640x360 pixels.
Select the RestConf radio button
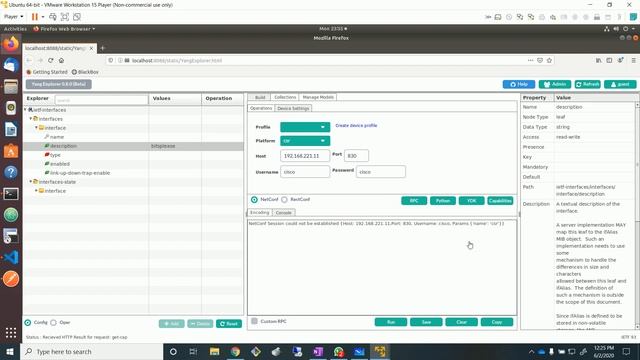pos(284,200)
